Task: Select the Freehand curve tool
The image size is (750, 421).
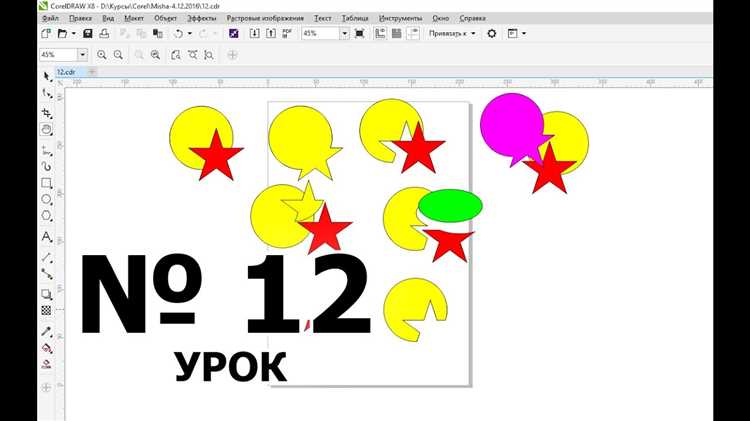Action: [x=46, y=151]
